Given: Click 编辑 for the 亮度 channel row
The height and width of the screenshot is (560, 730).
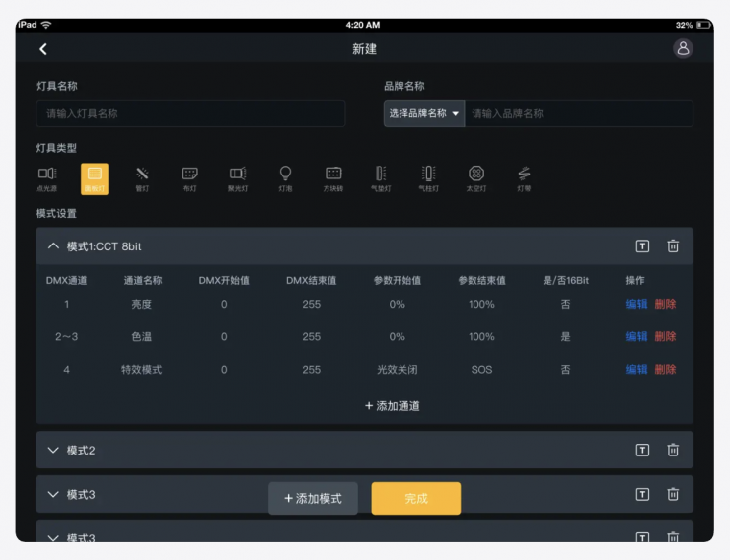Looking at the screenshot, I should [636, 305].
